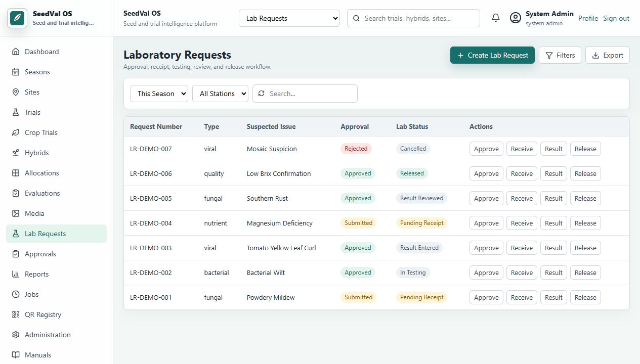Click Create Lab Request button

[492, 55]
